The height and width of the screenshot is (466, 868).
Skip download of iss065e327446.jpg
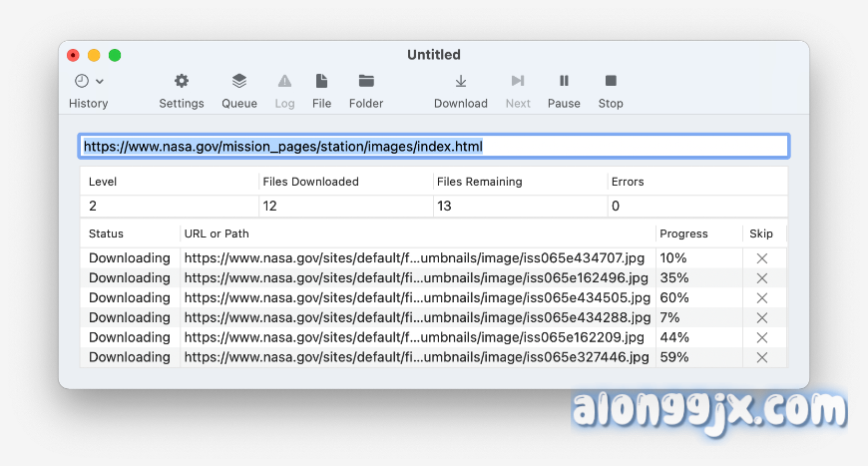point(762,357)
